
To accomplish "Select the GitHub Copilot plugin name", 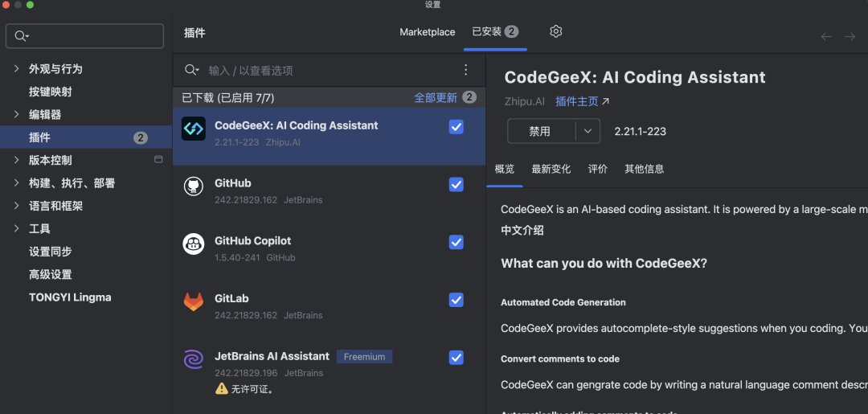I will [252, 240].
